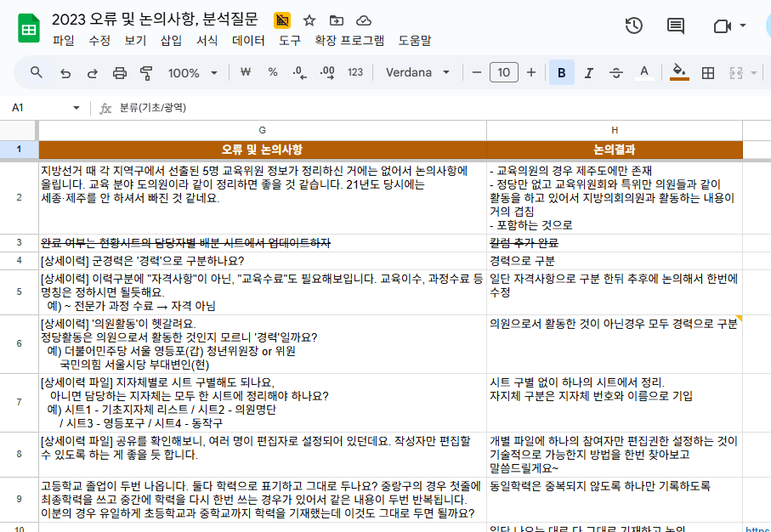
Task: Open version history clock icon
Action: pyautogui.click(x=633, y=26)
